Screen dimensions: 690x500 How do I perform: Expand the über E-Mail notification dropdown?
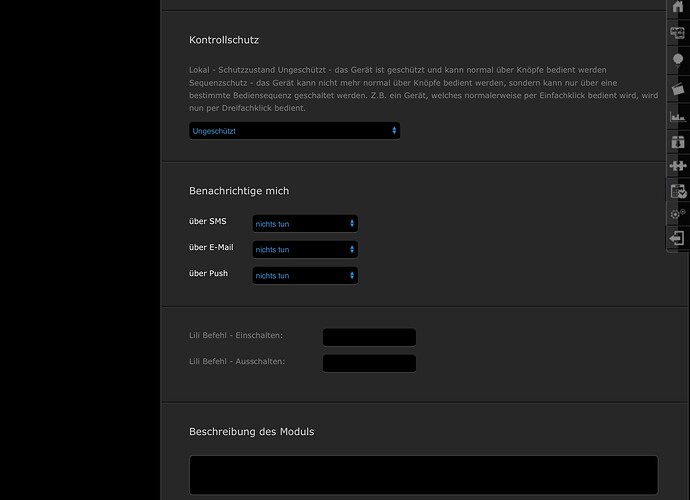click(305, 249)
